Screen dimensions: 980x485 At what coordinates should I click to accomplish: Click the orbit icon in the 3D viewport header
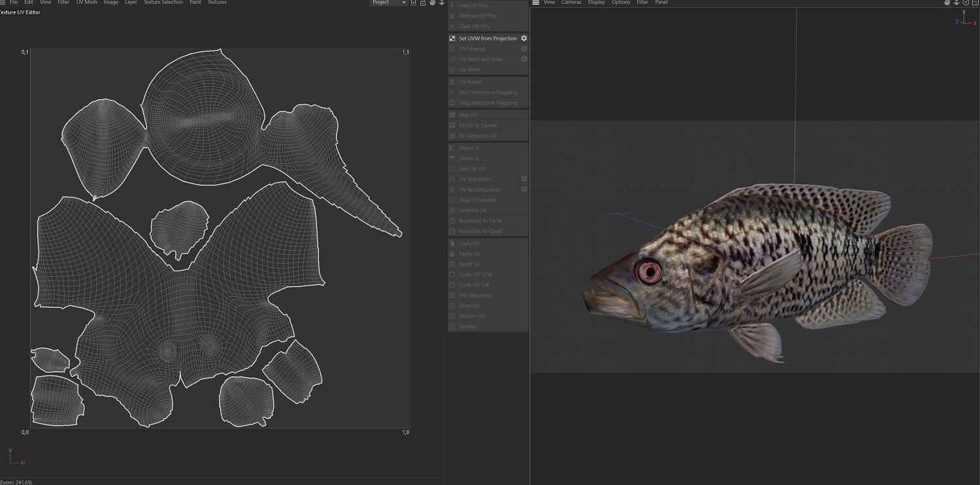(x=966, y=3)
